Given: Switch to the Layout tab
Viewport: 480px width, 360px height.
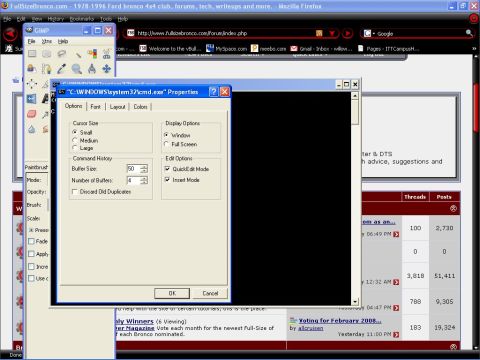Looking at the screenshot, I should 117,107.
